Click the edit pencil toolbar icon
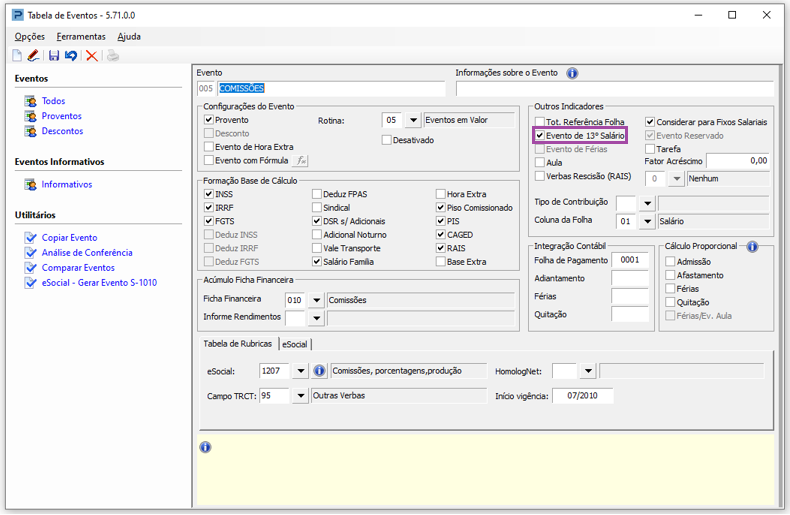The width and height of the screenshot is (790, 515). coord(33,56)
